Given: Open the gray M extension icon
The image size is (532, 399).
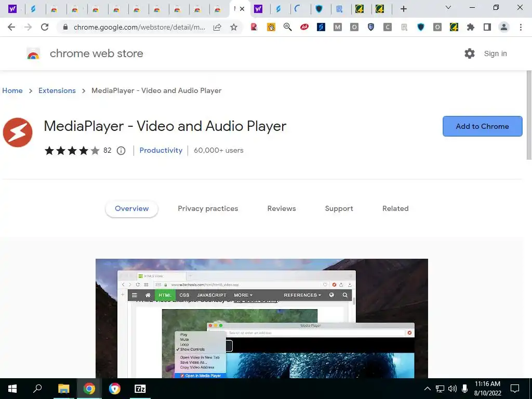Looking at the screenshot, I should point(338,27).
